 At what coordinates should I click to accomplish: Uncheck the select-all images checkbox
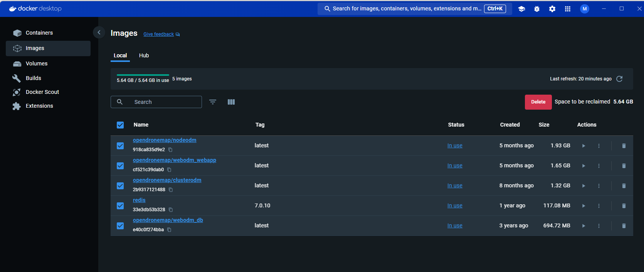point(120,125)
